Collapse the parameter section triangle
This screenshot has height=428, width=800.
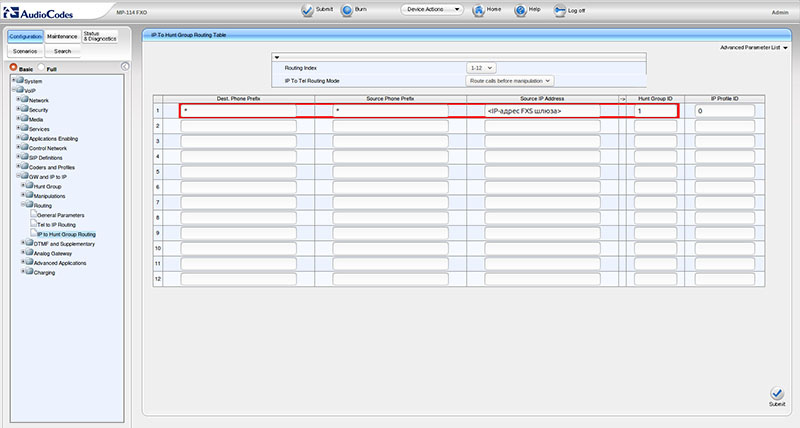click(277, 57)
